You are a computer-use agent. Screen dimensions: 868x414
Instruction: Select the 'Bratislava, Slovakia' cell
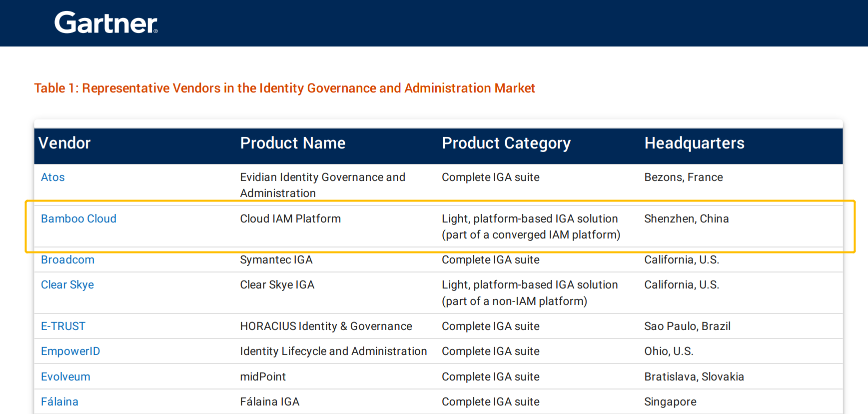(694, 377)
